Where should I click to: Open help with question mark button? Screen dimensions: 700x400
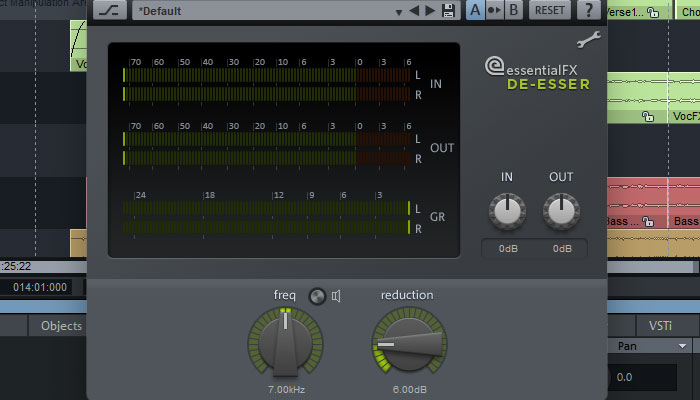tap(588, 10)
